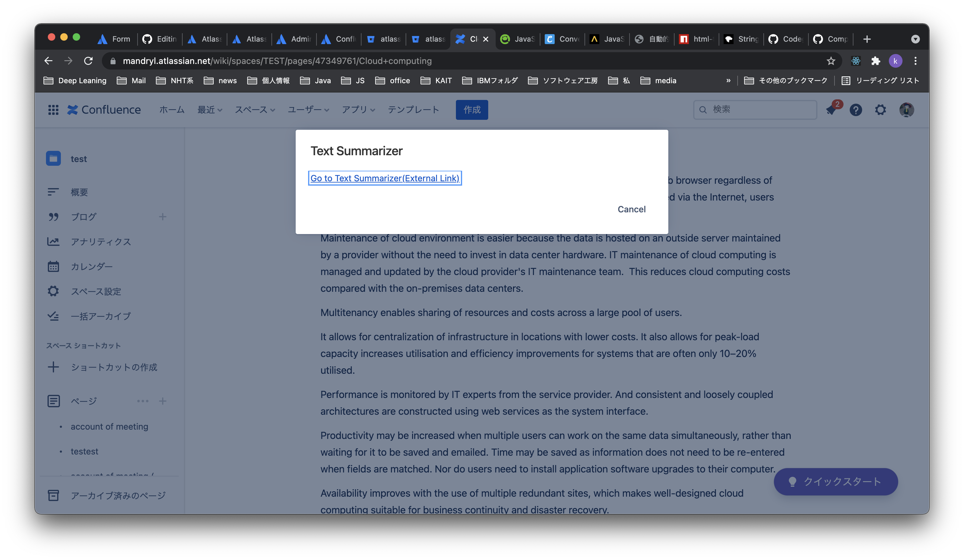Expand the 最近 dropdown menu
The image size is (964, 560).
[x=210, y=110]
